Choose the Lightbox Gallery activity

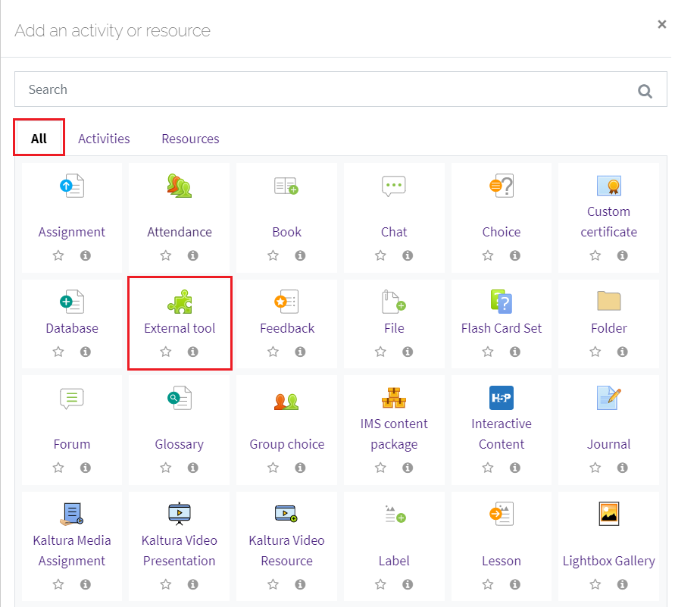608,514
